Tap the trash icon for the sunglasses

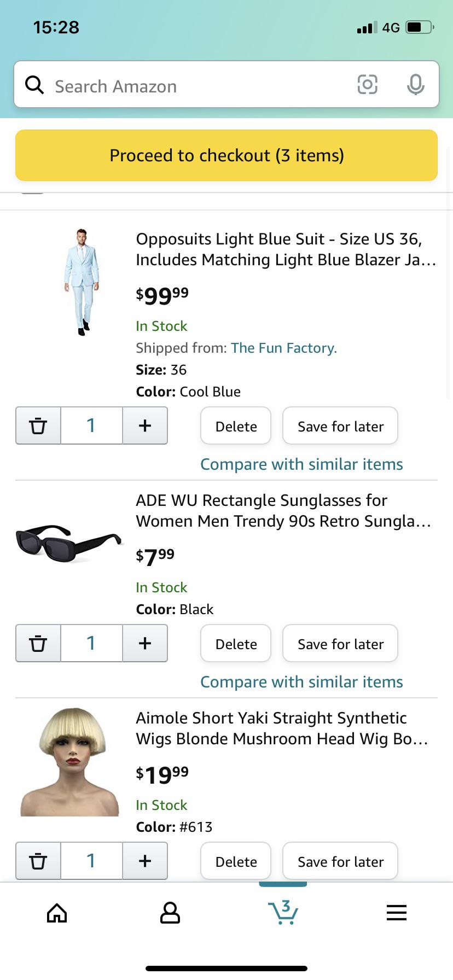(x=38, y=643)
